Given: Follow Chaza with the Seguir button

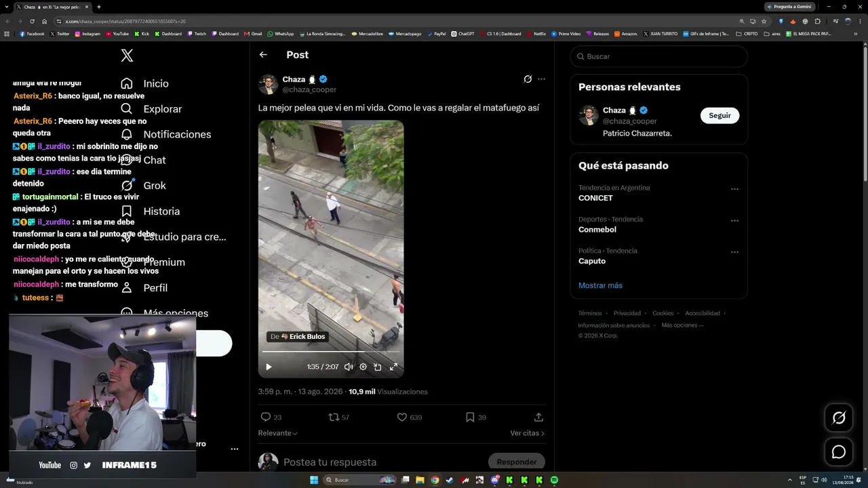Looking at the screenshot, I should pos(719,115).
